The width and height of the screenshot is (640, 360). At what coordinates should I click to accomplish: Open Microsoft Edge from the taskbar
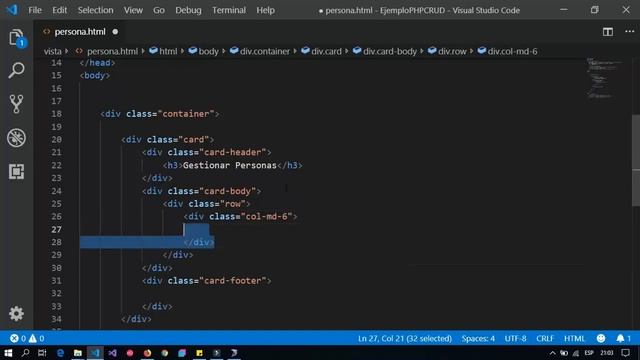pos(60,353)
